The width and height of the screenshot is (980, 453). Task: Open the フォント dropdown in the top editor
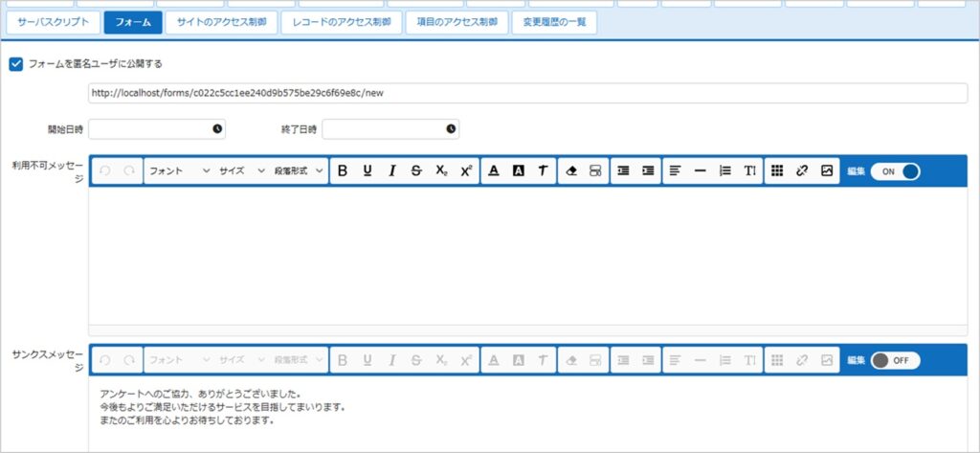click(179, 170)
